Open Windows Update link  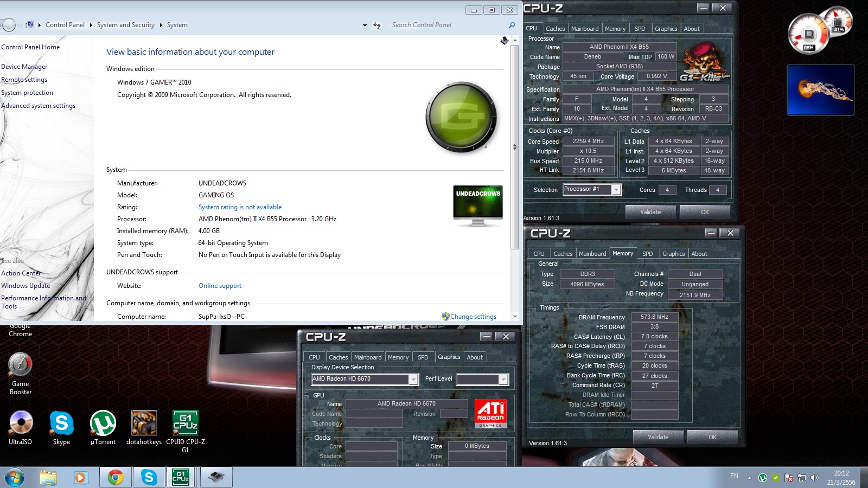click(25, 286)
